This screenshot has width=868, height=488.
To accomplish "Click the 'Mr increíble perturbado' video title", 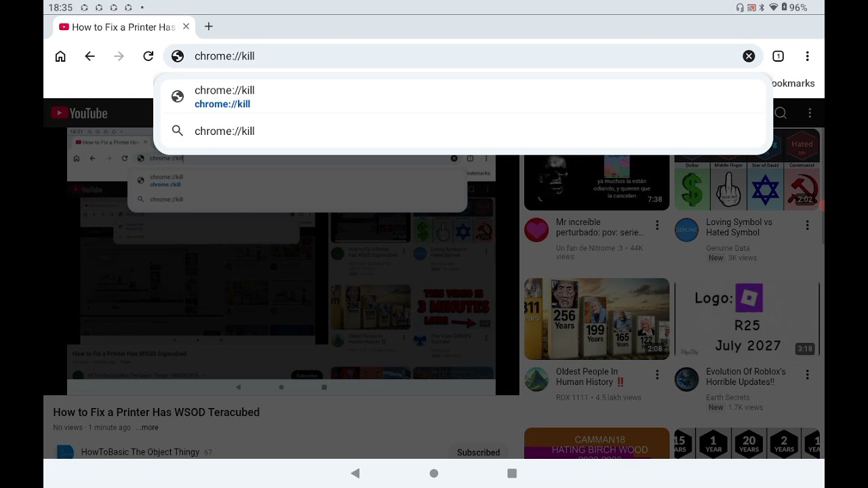I will pos(599,227).
